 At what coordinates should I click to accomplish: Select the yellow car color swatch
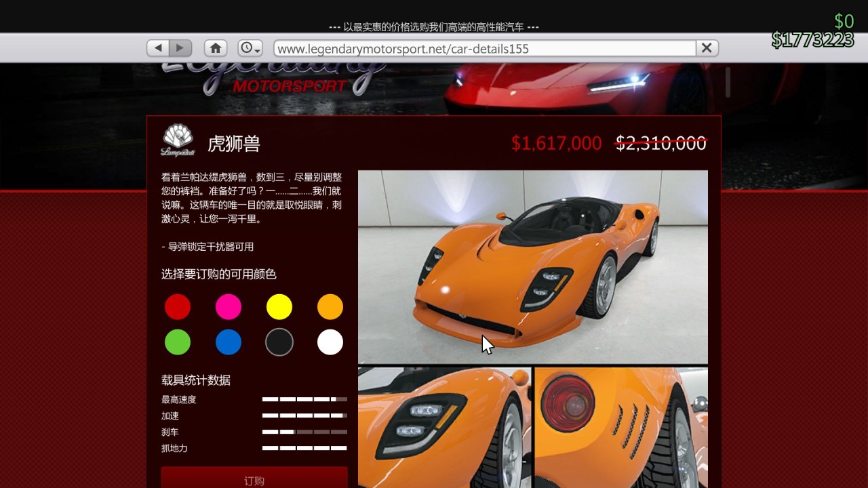coord(279,307)
